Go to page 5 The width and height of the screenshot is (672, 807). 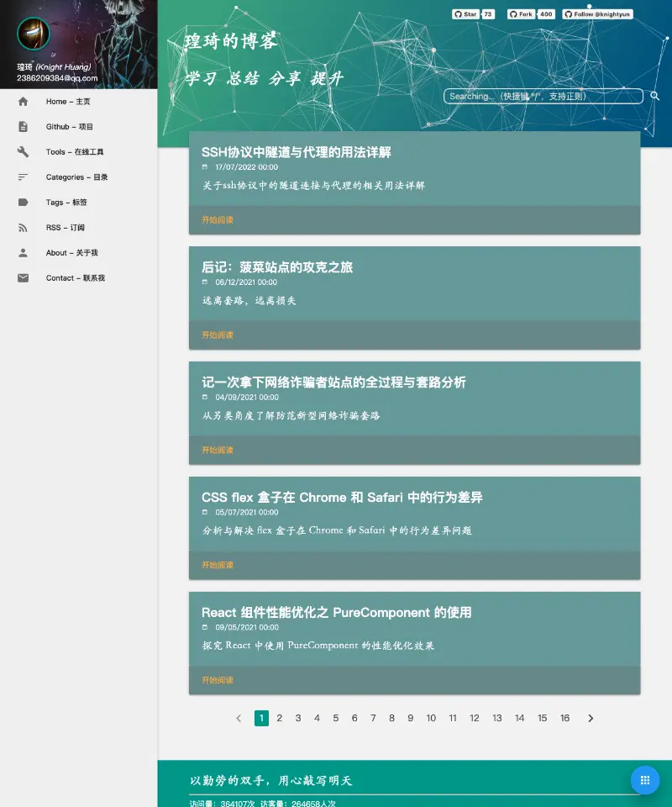click(x=336, y=718)
